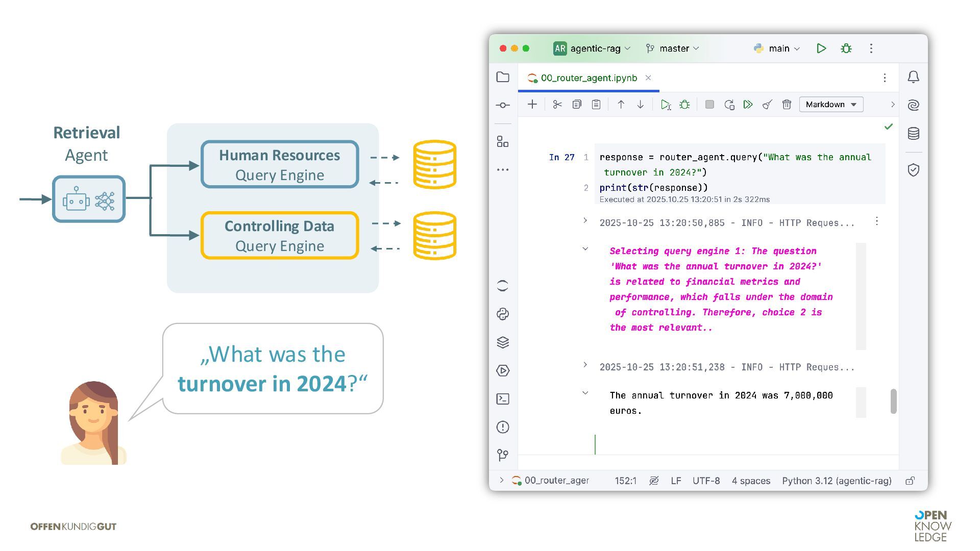Toggle the inspections eye icon in status bar
The width and height of the screenshot is (980, 551).
point(653,481)
